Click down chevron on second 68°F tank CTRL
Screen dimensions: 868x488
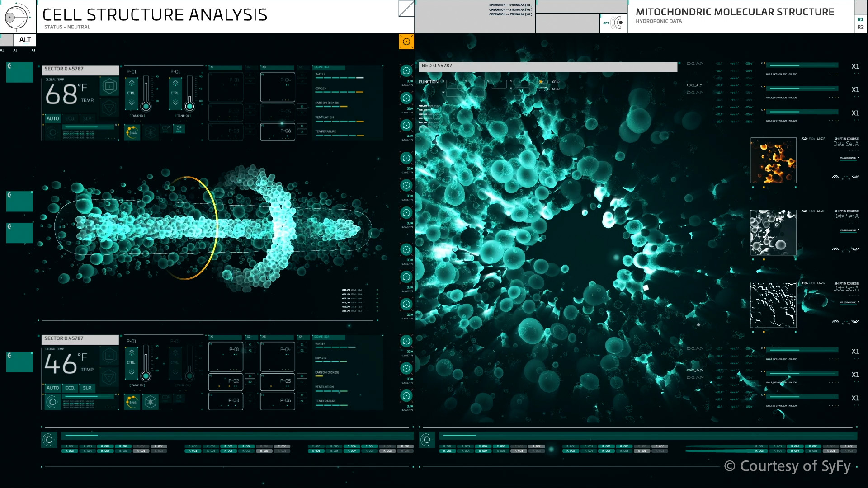coord(175,102)
